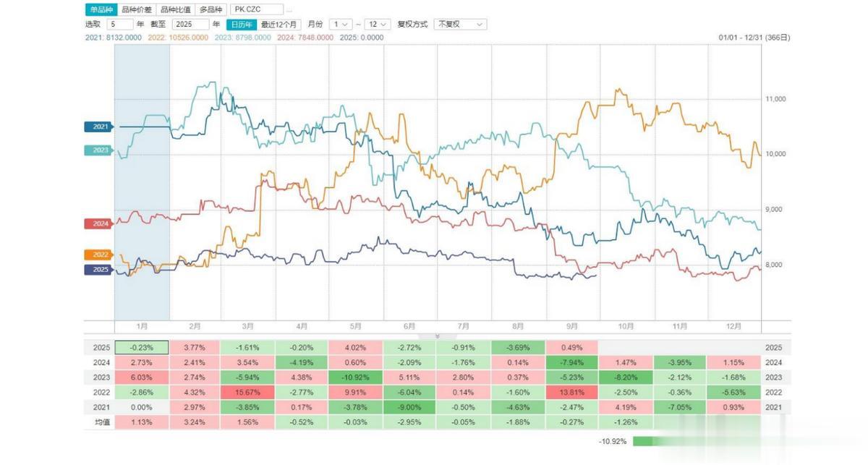Select the 15.67% cell for March 2022
The width and height of the screenshot is (868, 465).
point(247,393)
